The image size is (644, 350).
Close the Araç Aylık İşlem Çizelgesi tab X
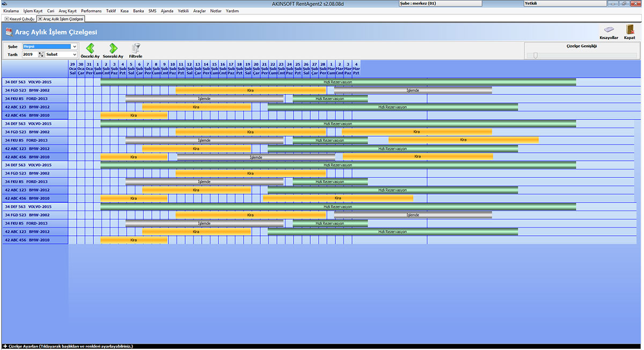[40, 19]
